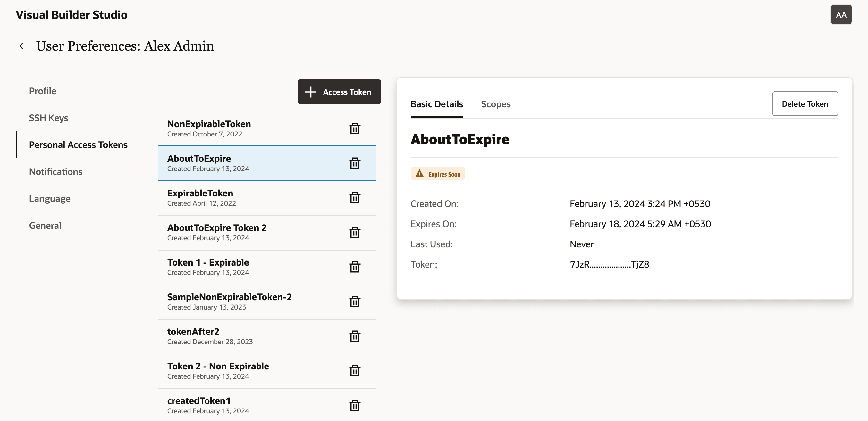
Task: Click the Delete Token button
Action: click(x=805, y=104)
